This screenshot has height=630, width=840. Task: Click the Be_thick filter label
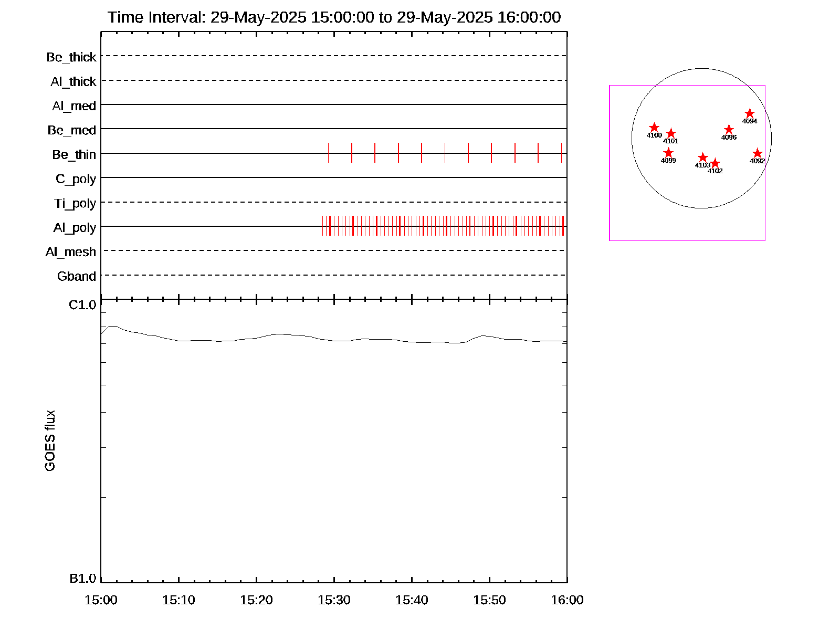[71, 57]
